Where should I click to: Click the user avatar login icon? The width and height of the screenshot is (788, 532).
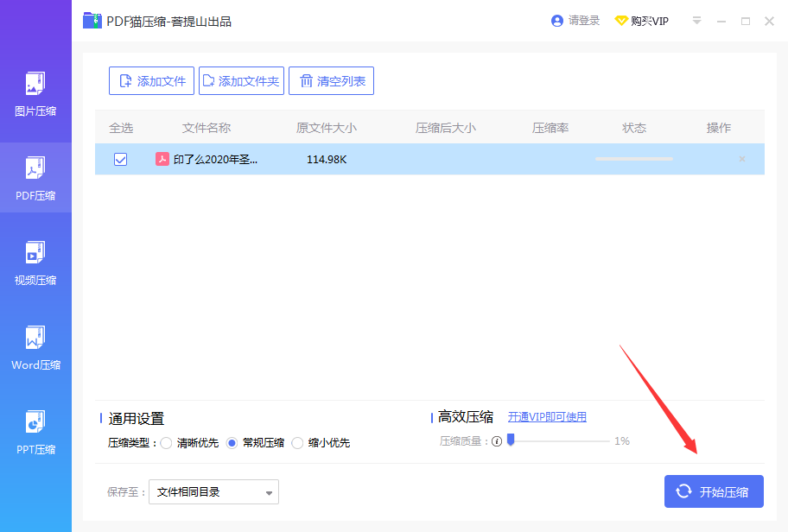pos(556,21)
